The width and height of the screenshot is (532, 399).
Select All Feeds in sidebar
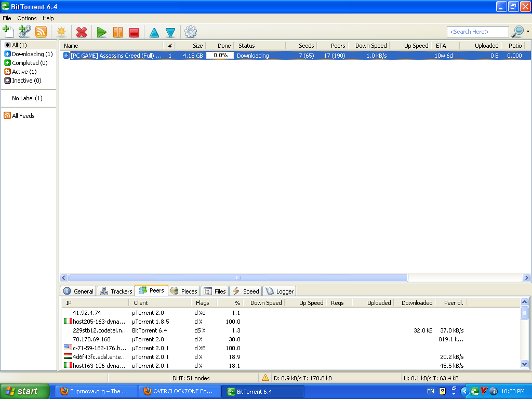click(23, 116)
